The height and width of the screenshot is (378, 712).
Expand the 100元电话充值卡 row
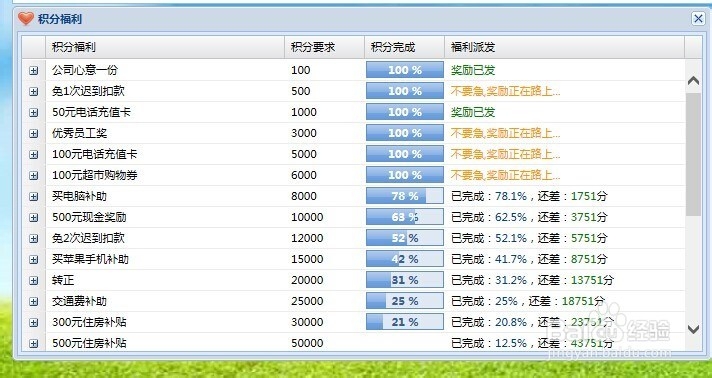pos(34,154)
